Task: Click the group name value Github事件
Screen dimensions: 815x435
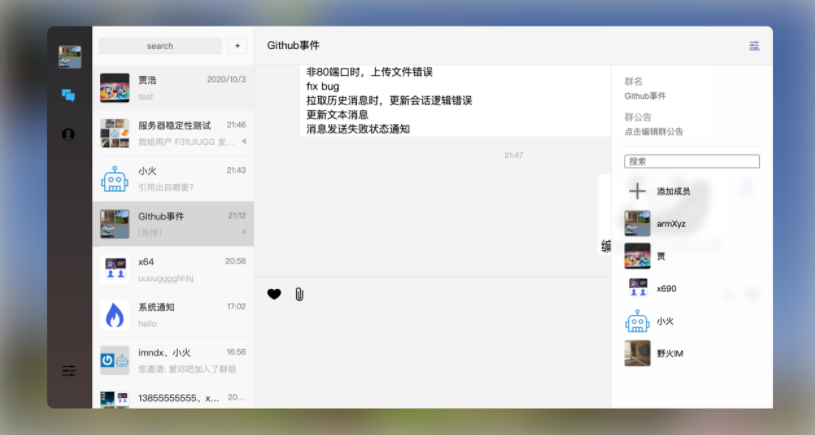Action: tap(645, 96)
